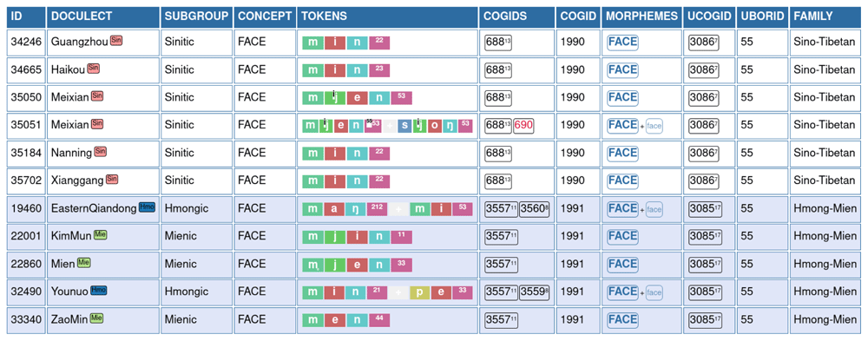868x341 pixels.
Task: Click the Guangzhou doculect name
Action: coord(80,42)
